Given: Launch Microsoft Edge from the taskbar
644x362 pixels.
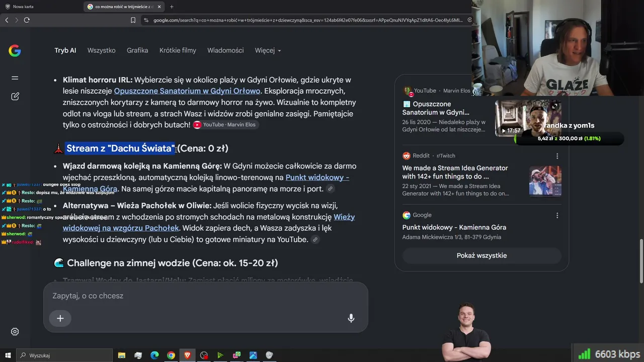Looking at the screenshot, I should (x=154, y=355).
